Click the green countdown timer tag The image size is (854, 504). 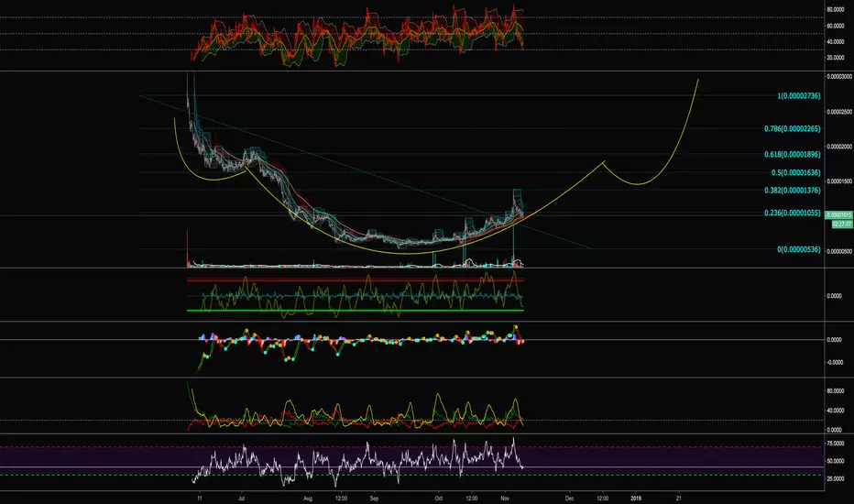click(x=841, y=224)
